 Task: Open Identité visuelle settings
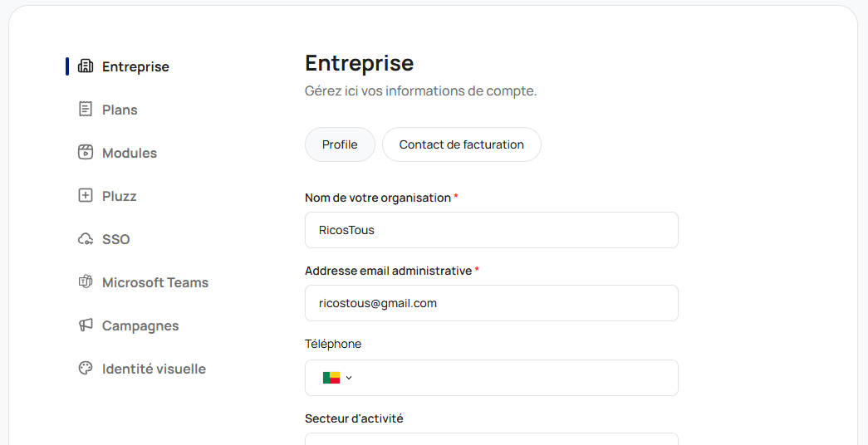(x=154, y=369)
